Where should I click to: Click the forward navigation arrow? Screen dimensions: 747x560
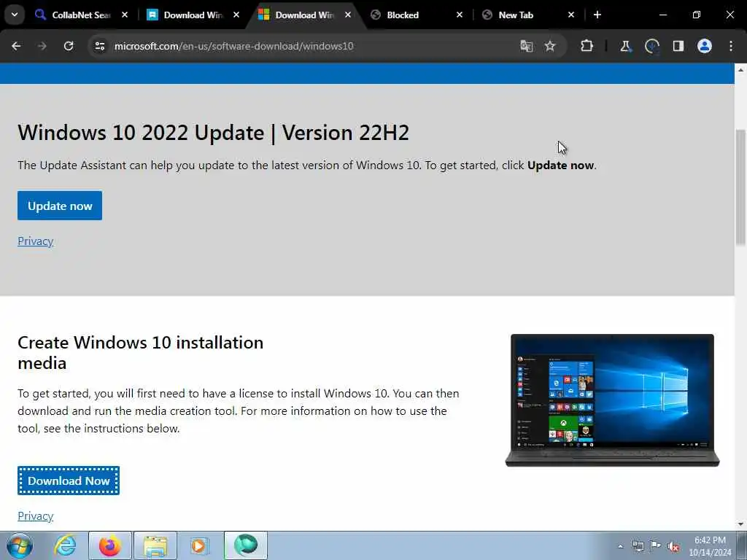click(x=42, y=46)
